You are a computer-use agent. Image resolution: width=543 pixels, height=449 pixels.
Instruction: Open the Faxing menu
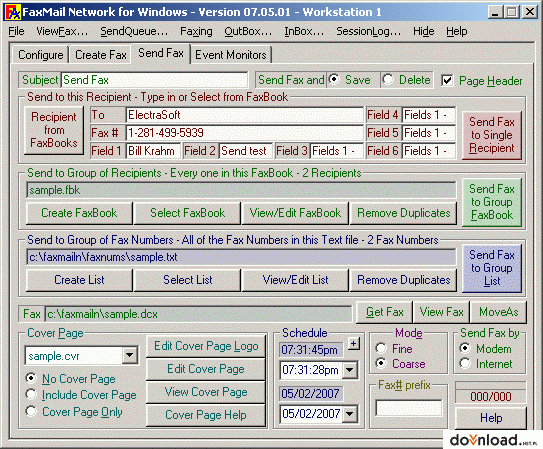pyautogui.click(x=196, y=31)
